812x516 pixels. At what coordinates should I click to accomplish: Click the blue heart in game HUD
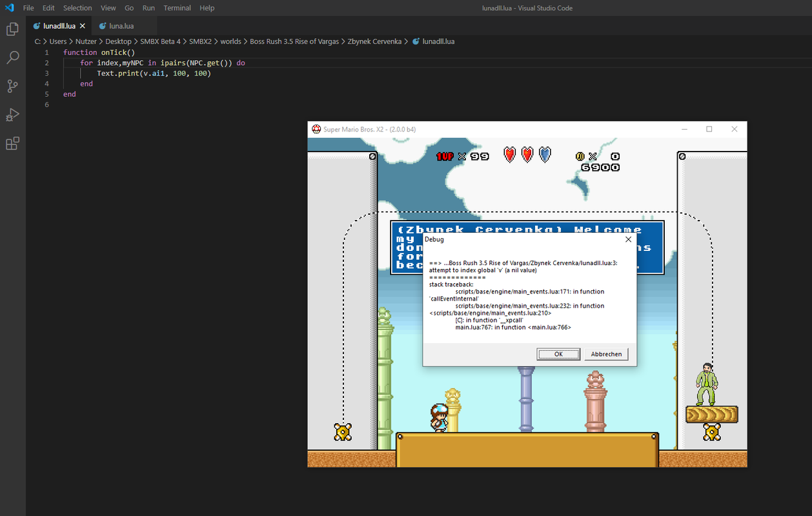[x=545, y=155]
